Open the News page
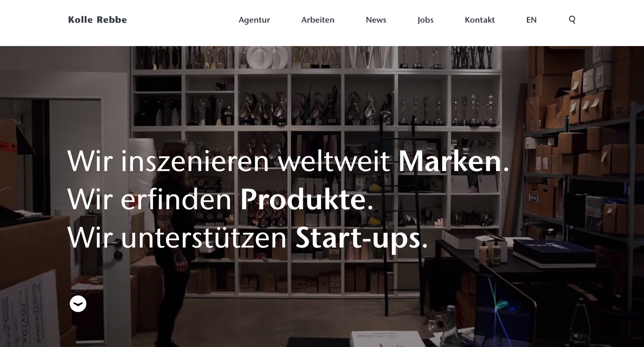Image resolution: width=644 pixels, height=347 pixels. 376,20
